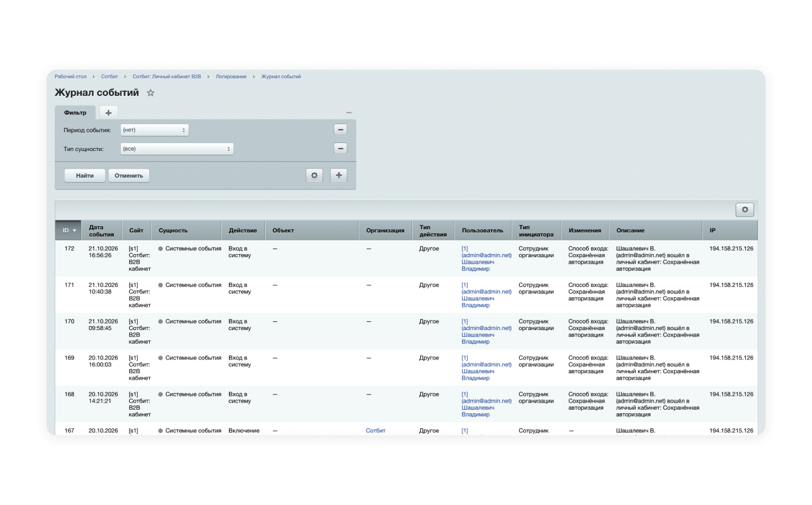Image resolution: width=812 pixels, height=505 pixels.
Task: Sort by Изменения column header
Action: click(x=585, y=230)
